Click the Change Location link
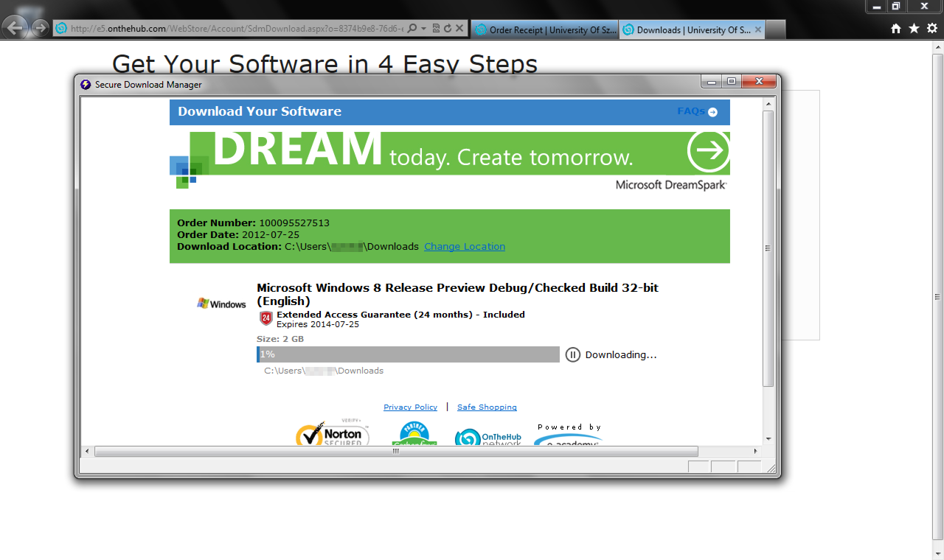 coord(465,246)
